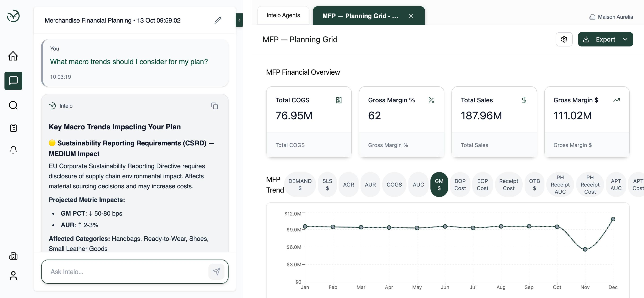
Task: Click the December data point on chart
Action: point(613,219)
